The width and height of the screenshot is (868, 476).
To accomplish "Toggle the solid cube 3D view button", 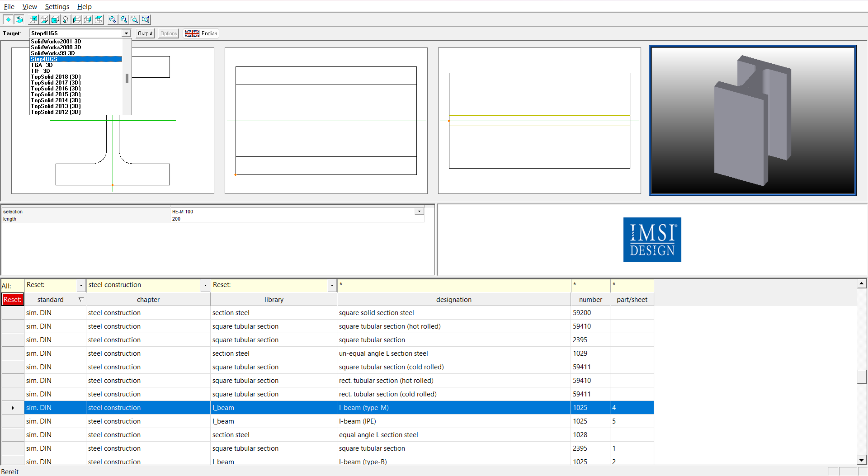I will [19, 19].
